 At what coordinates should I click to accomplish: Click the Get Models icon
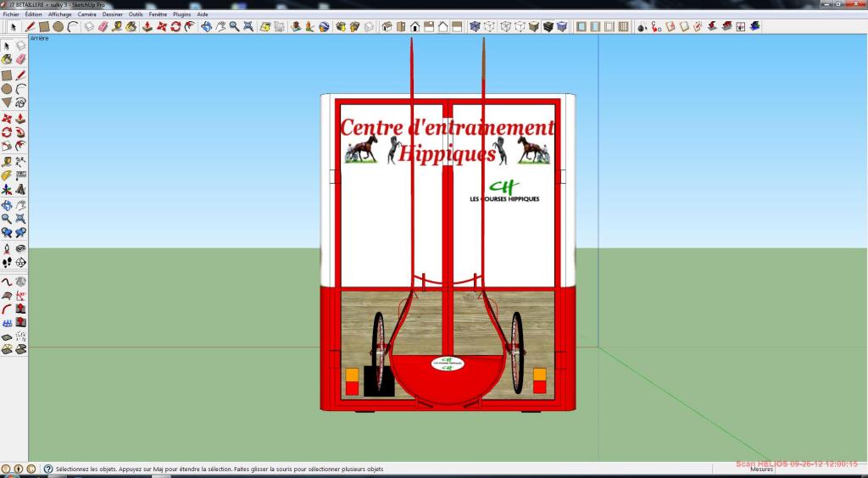coord(341,26)
